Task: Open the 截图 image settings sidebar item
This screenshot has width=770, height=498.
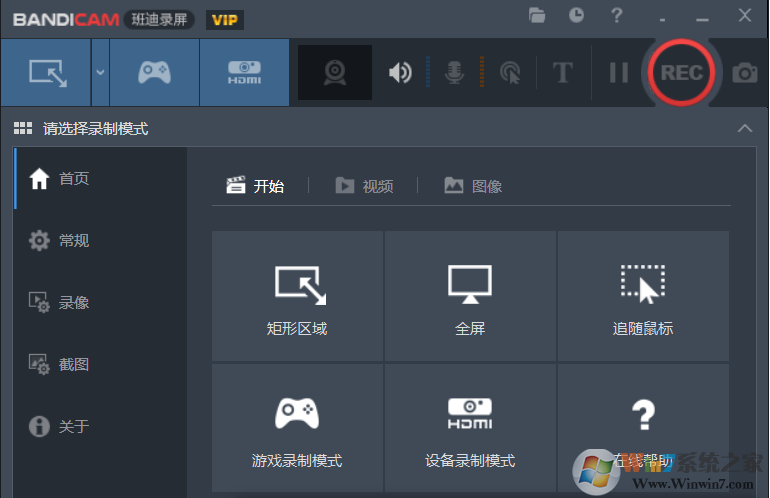Action: tap(101, 364)
